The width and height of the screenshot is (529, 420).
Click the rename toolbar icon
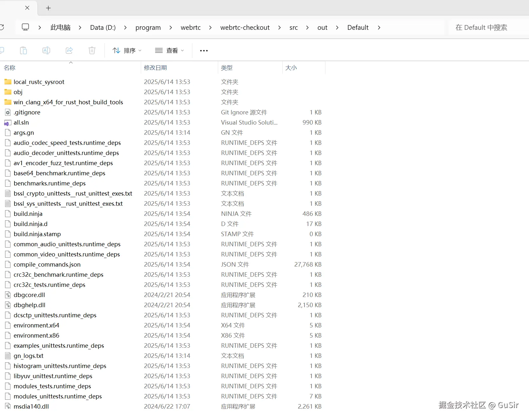coord(46,50)
